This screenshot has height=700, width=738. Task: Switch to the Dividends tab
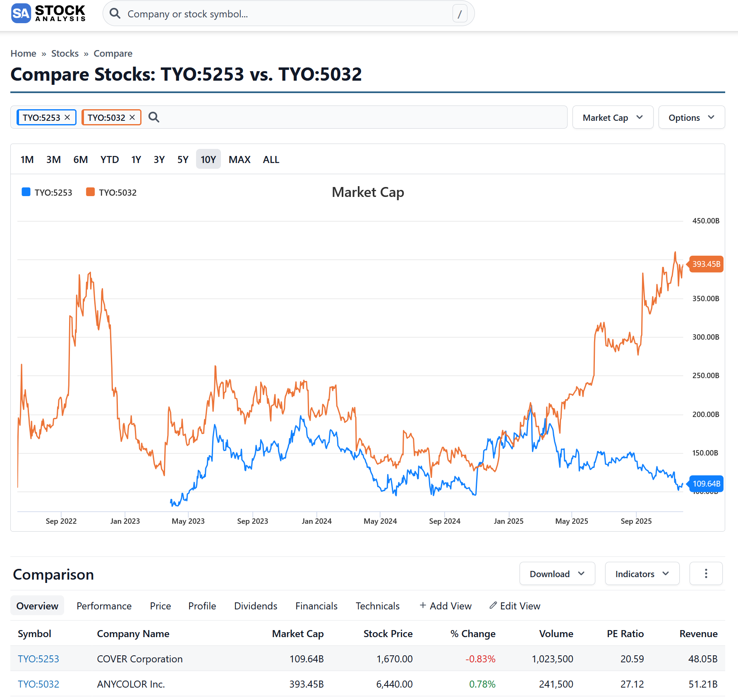pyautogui.click(x=256, y=606)
